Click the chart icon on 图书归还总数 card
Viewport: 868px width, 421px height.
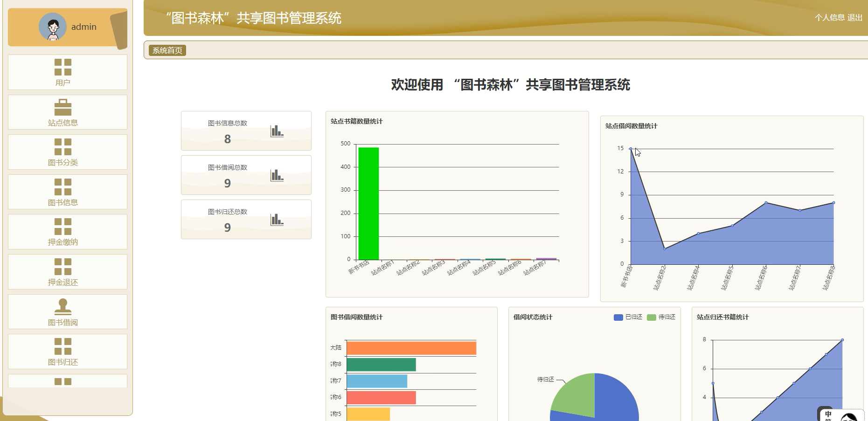pyautogui.click(x=276, y=219)
